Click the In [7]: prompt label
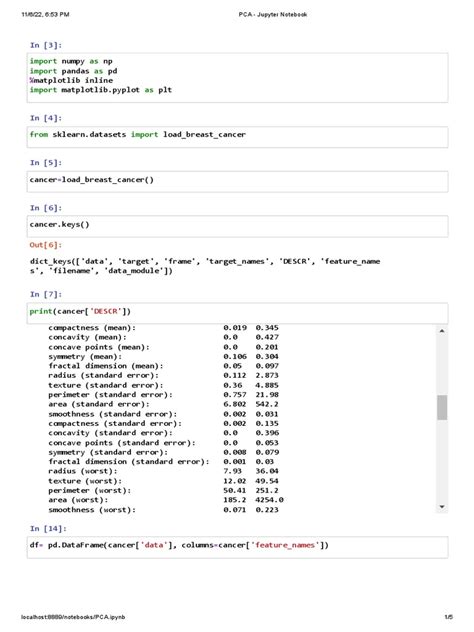474x632 pixels. (x=46, y=294)
